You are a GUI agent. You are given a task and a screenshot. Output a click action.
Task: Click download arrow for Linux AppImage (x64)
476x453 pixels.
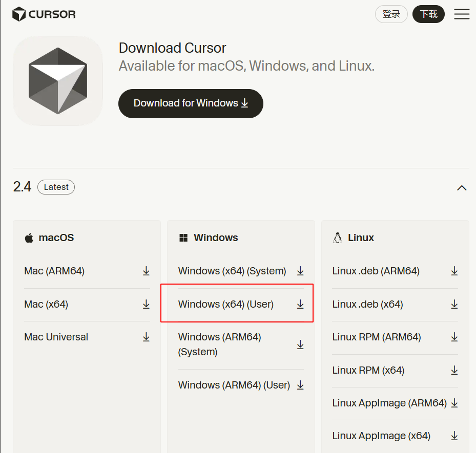coord(454,436)
